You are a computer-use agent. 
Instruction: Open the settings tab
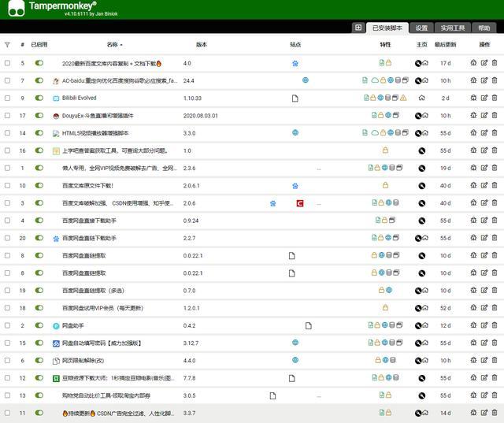click(x=421, y=28)
